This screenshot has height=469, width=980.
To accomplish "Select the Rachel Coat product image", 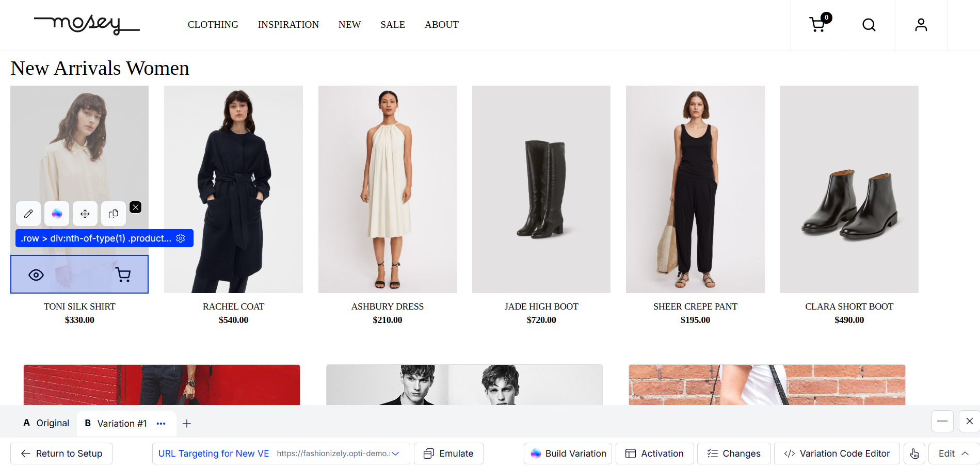I will click(233, 189).
